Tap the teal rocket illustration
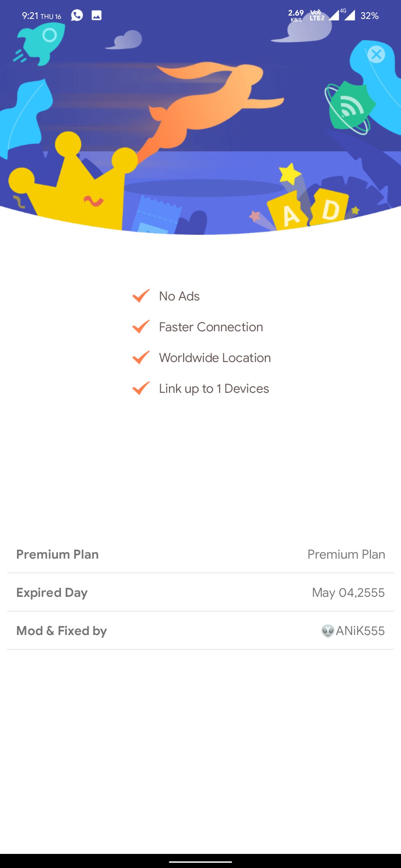The width and height of the screenshot is (401, 868). click(40, 43)
